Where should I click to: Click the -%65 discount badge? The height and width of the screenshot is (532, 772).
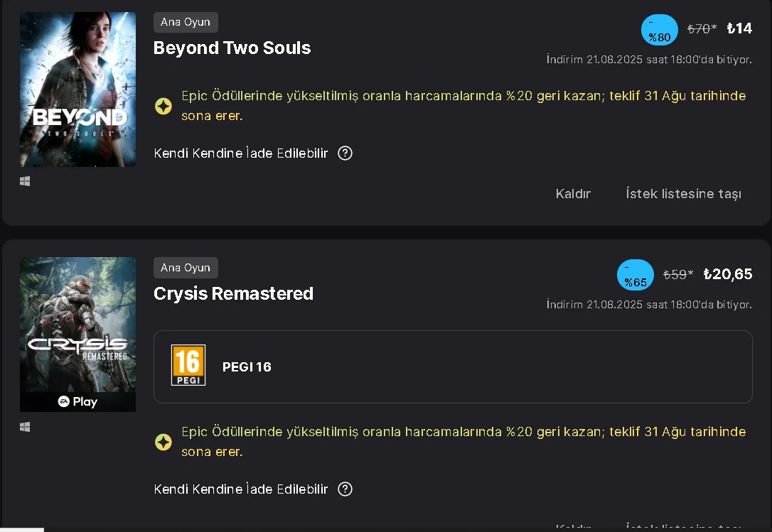(635, 275)
